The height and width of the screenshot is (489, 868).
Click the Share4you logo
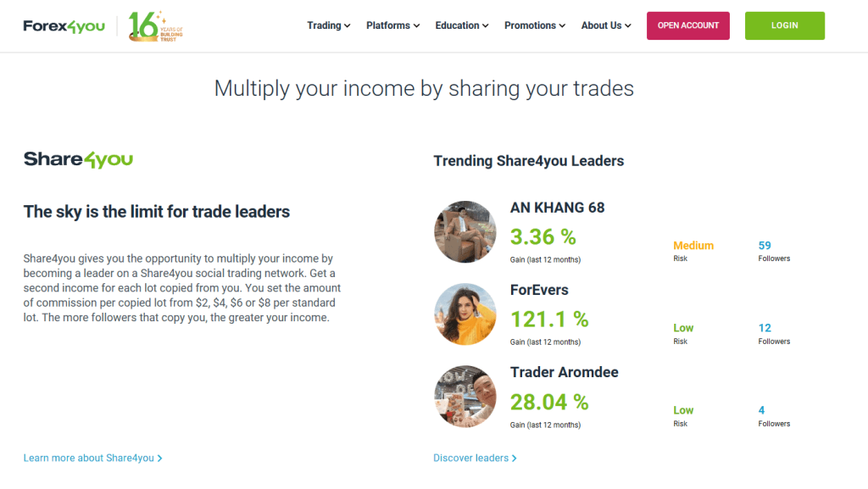78,160
